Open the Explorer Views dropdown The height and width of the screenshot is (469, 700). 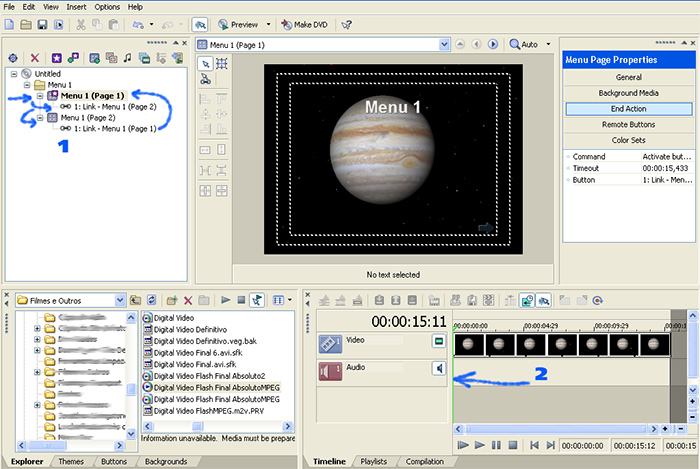[x=290, y=300]
